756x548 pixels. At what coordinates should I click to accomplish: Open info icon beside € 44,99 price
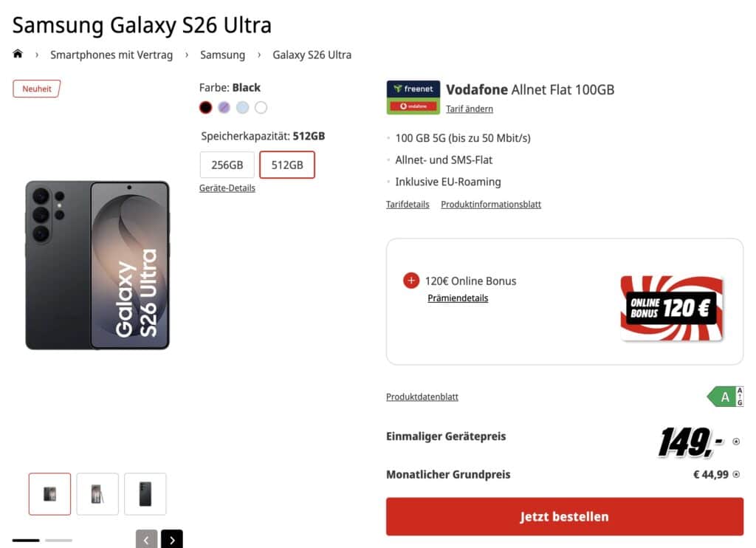pyautogui.click(x=736, y=475)
